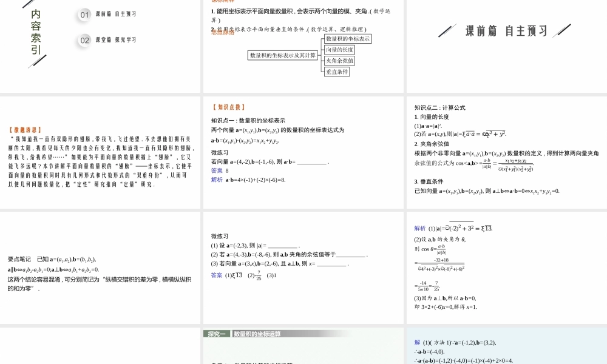This screenshot has width=607, height=364.
Task: Click the "垂直条件" flowchart node
Action: coord(337,72)
